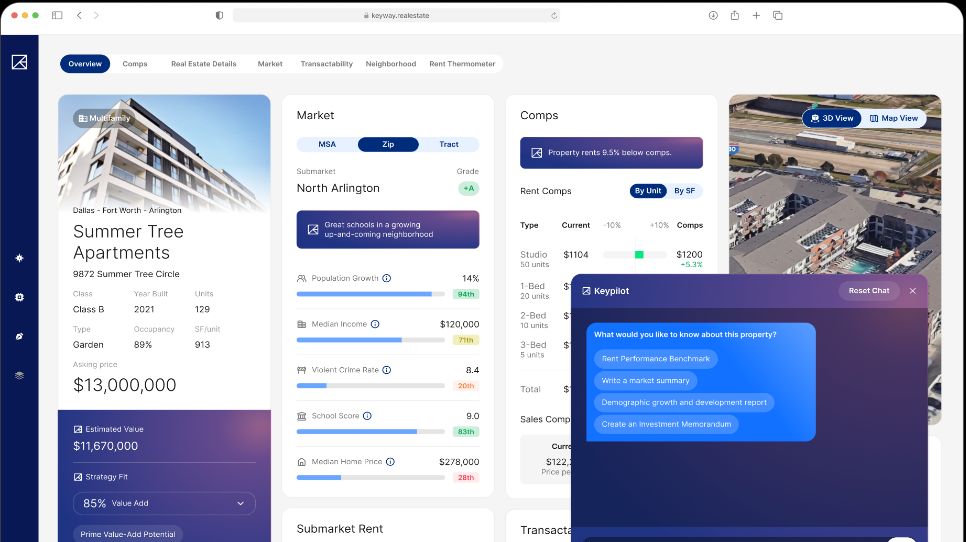Switch to Map View
Screen dimensions: 966x542
[x=894, y=118]
